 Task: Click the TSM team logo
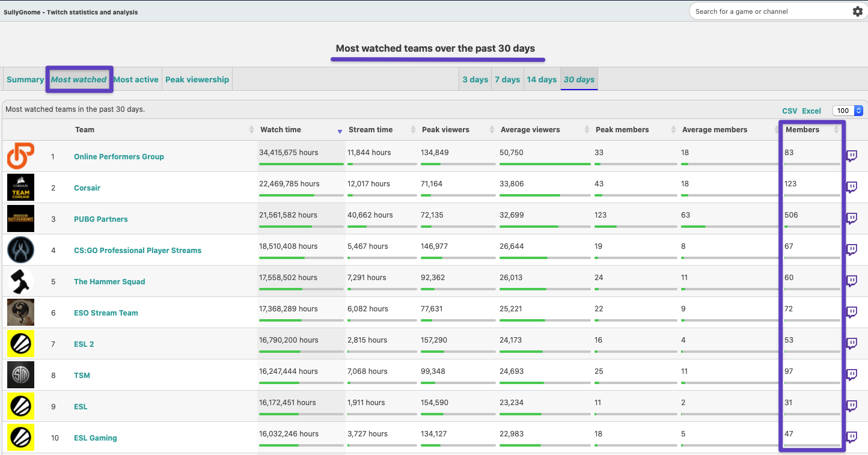click(x=20, y=375)
